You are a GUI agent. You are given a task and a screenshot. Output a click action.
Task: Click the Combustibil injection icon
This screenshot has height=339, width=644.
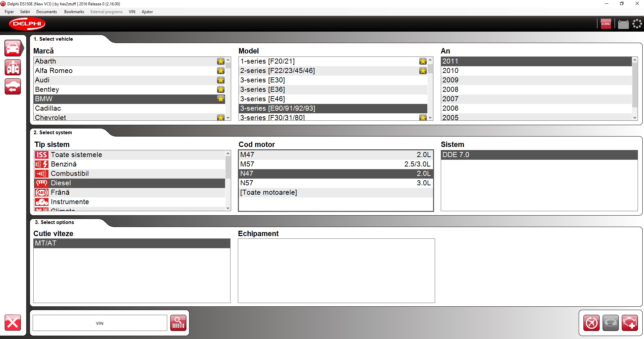pos(42,174)
